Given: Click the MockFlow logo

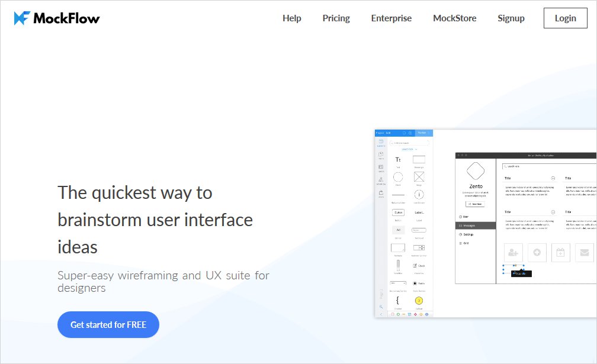Looking at the screenshot, I should click(x=57, y=18).
